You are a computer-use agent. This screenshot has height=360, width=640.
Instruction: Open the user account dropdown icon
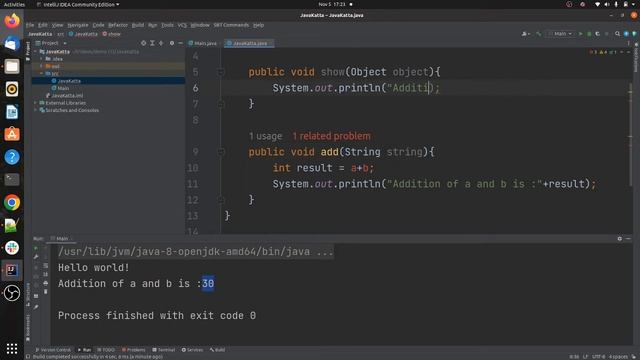526,34
